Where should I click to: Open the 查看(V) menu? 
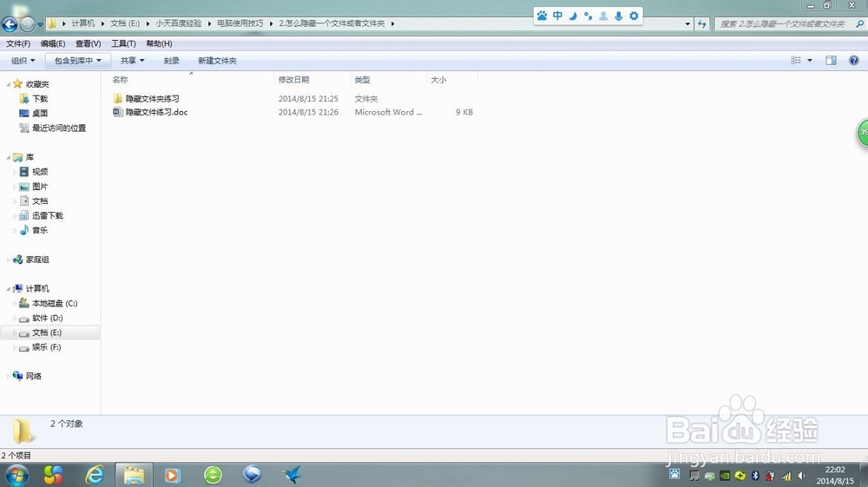tap(88, 43)
